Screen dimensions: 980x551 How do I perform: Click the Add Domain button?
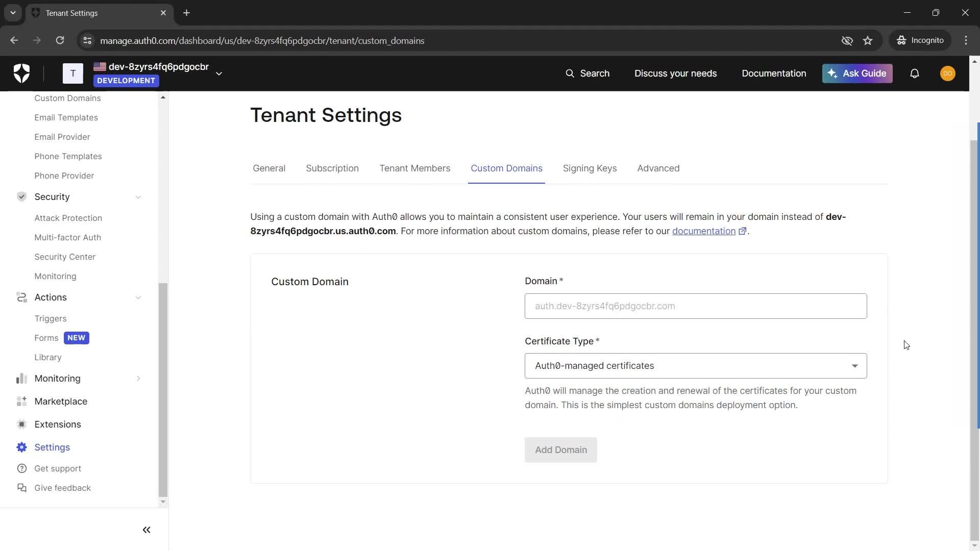point(560,450)
